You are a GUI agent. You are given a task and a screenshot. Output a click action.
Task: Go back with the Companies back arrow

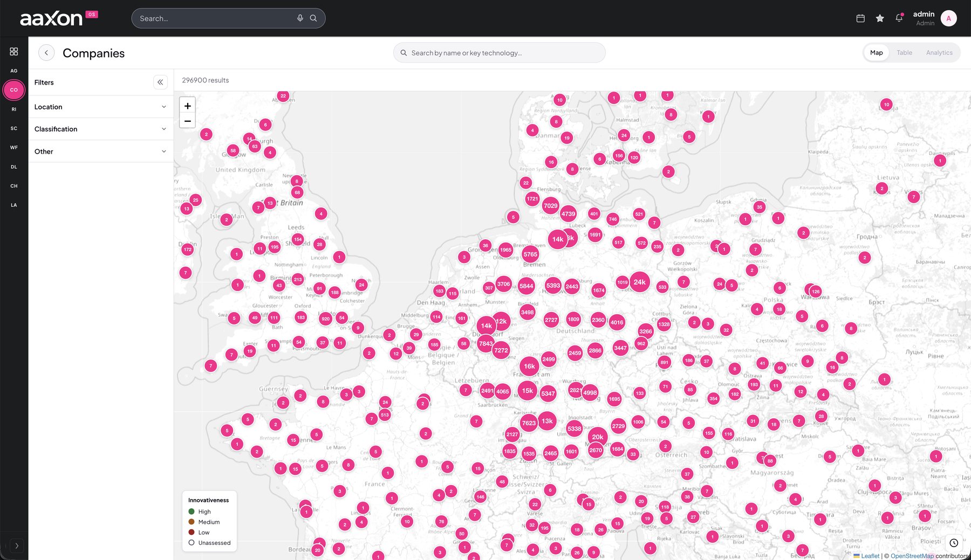pyautogui.click(x=46, y=53)
